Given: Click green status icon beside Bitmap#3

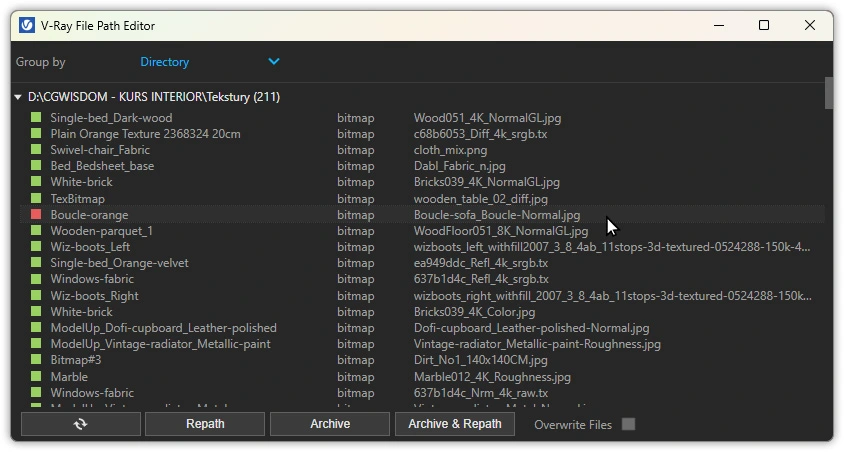Looking at the screenshot, I should (35, 361).
